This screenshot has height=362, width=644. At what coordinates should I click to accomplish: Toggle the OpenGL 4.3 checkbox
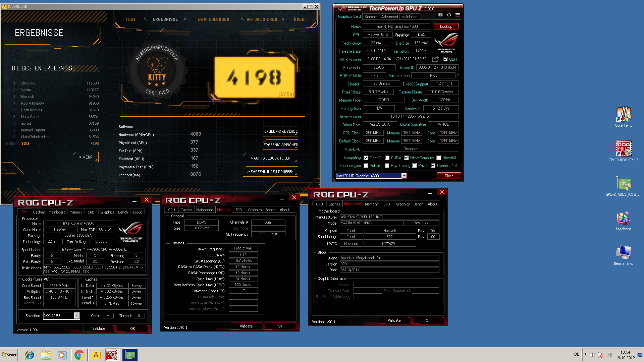433,166
